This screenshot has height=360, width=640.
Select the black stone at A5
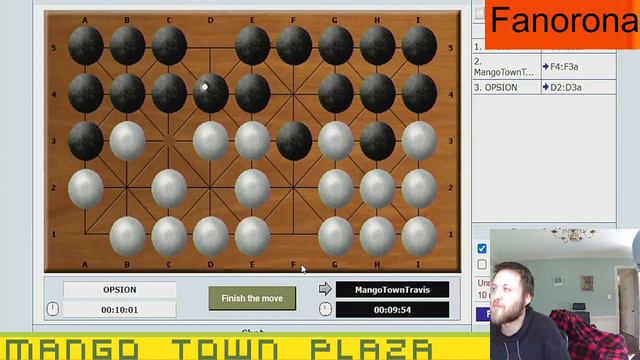click(x=86, y=46)
